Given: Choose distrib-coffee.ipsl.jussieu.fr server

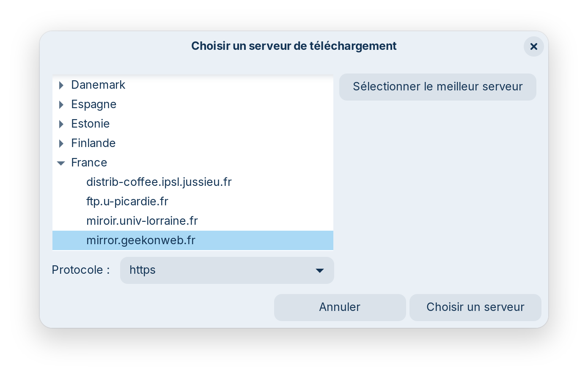Looking at the screenshot, I should pos(159,182).
